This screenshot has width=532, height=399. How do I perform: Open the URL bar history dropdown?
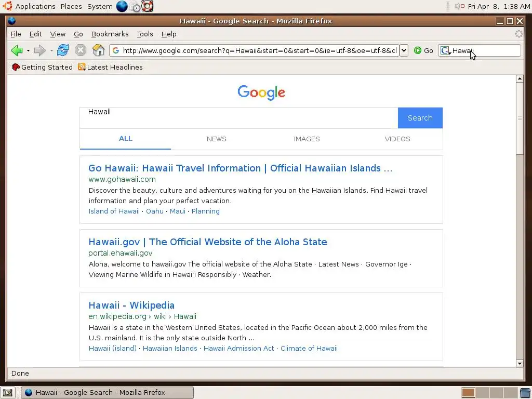pyautogui.click(x=404, y=50)
